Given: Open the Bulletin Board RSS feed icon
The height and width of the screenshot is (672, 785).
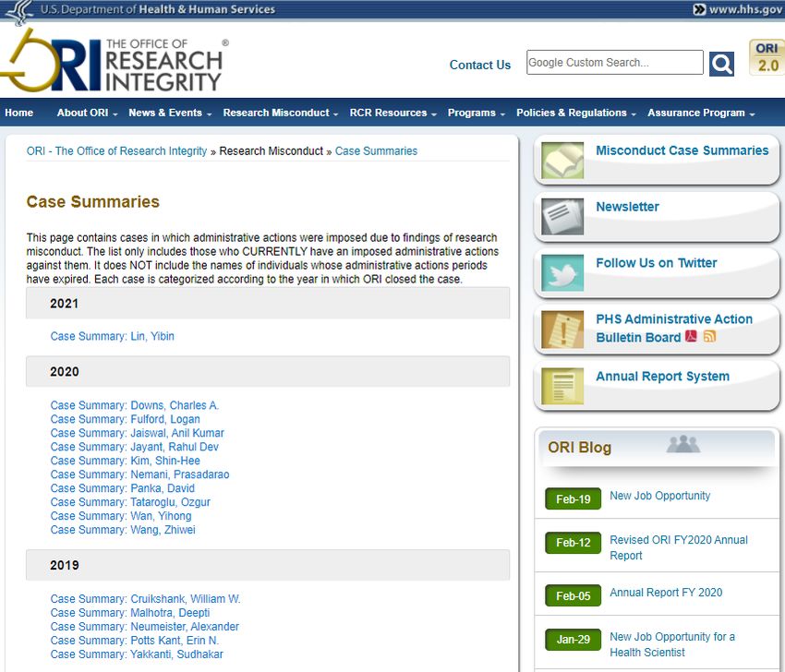Looking at the screenshot, I should 709,336.
